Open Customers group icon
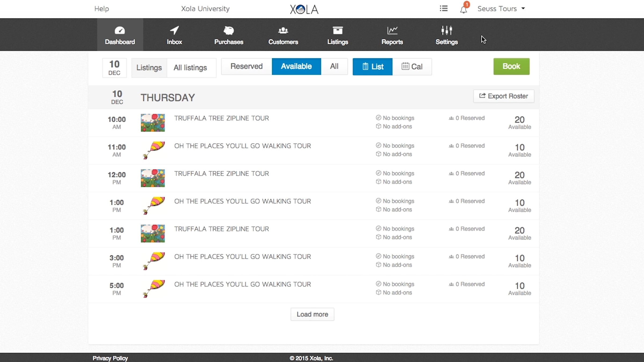Viewport: 644px width, 362px height. [283, 31]
